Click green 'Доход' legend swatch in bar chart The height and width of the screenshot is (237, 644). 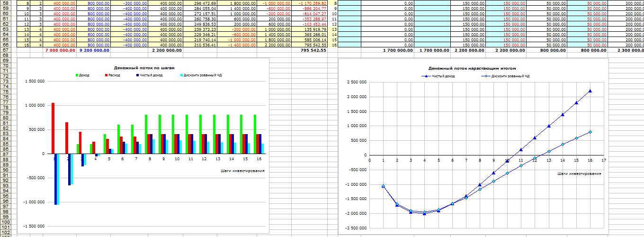[x=77, y=75]
